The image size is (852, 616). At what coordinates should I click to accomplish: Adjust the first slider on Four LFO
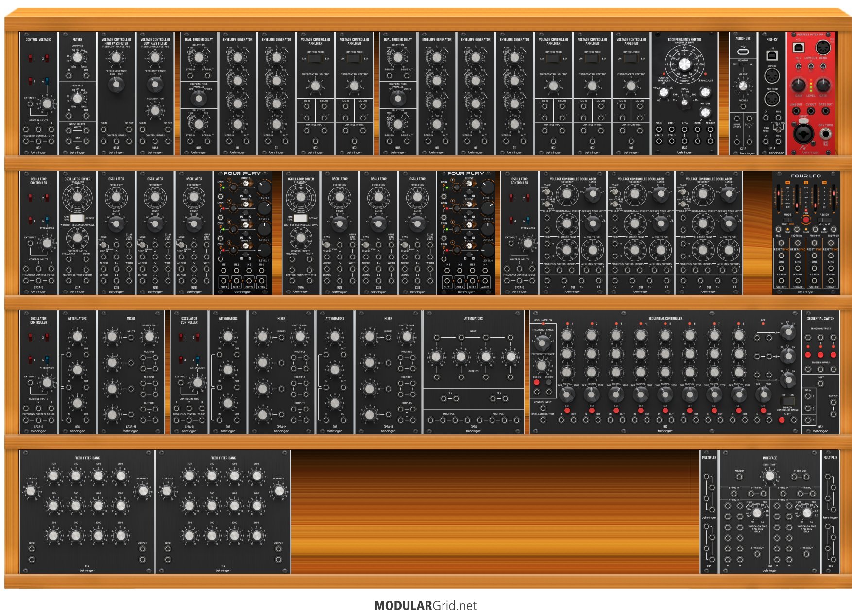(x=779, y=197)
